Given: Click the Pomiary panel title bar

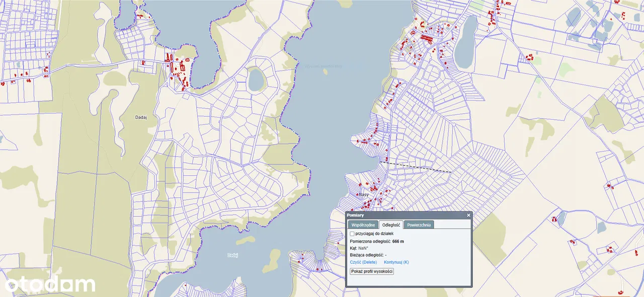Looking at the screenshot, I should pos(403,215).
